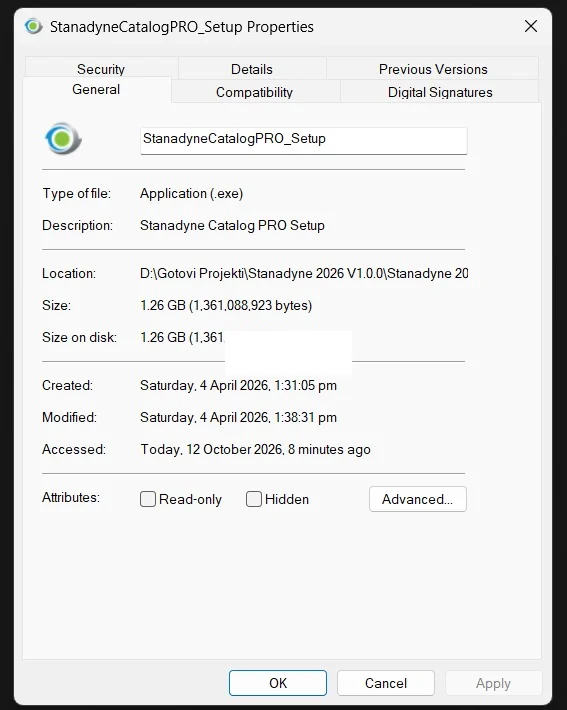Toggle the Hidden checkbox

coord(254,499)
